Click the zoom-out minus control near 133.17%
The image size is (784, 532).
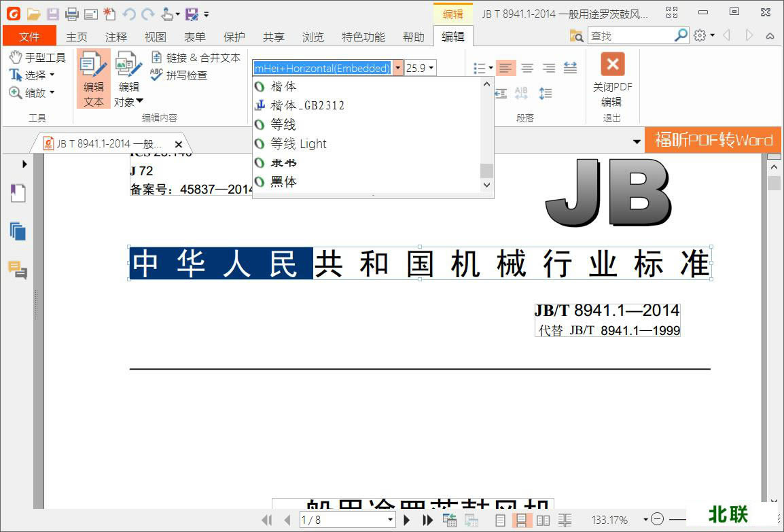(658, 518)
